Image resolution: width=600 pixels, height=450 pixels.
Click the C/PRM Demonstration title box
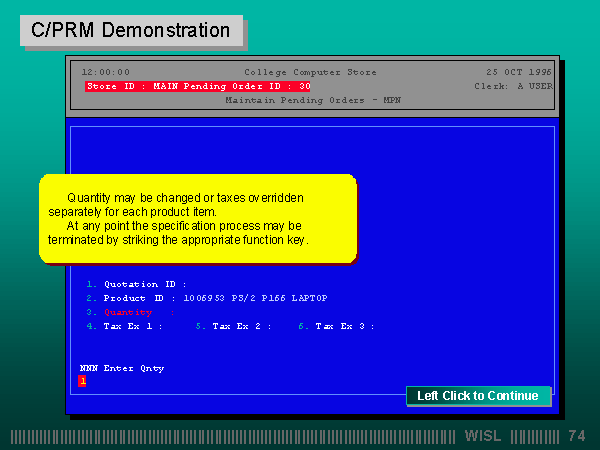(131, 30)
